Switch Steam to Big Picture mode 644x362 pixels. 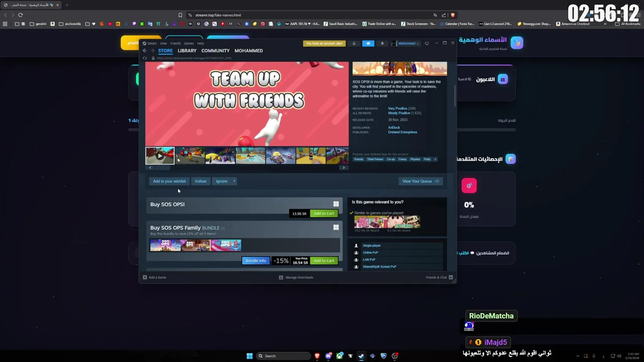(427, 43)
